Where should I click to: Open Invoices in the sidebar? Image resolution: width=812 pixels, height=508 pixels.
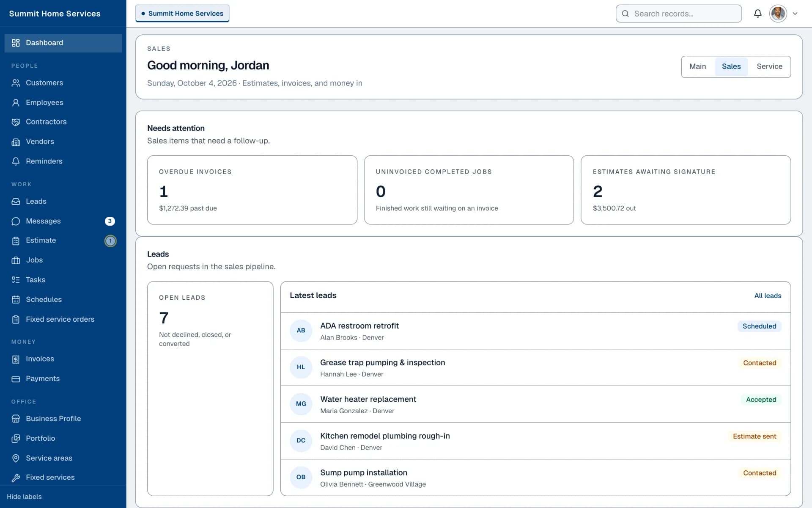[x=63, y=359]
